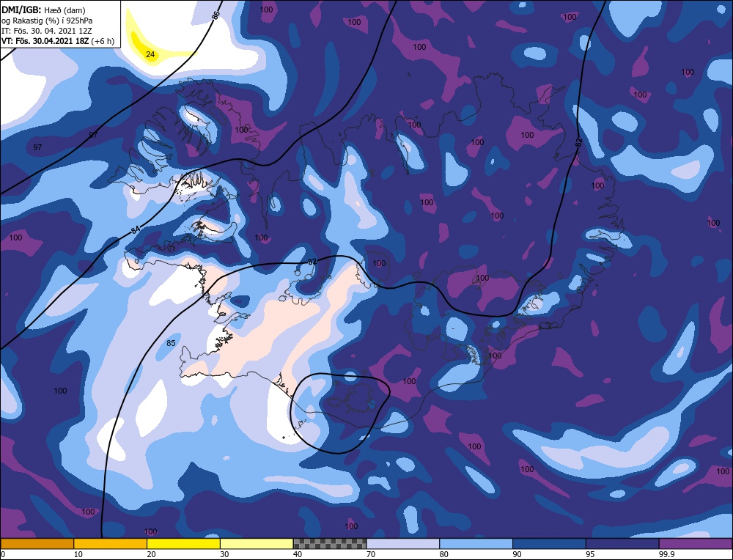Select the bright yellow 20–30 legend swatch
This screenshot has height=560, width=733.
(x=183, y=543)
